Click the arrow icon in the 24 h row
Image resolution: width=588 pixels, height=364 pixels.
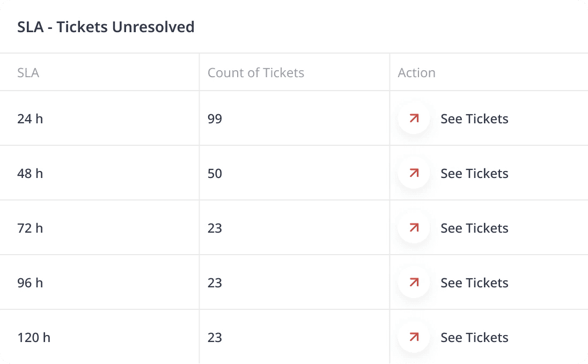(x=414, y=118)
